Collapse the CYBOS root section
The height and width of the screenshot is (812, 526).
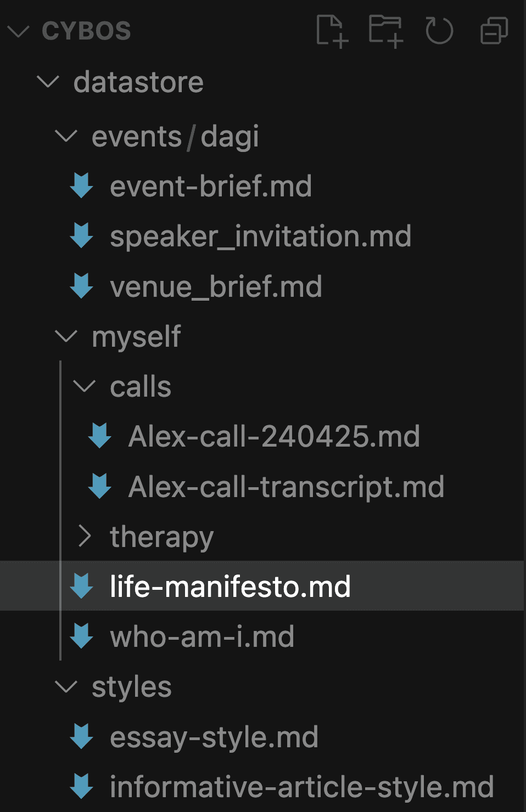pos(18,31)
